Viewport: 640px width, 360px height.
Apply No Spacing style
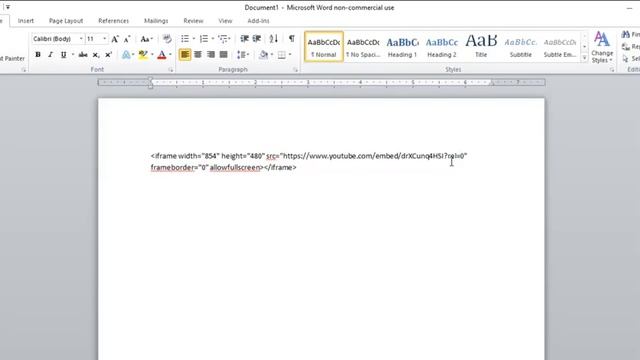click(363, 47)
